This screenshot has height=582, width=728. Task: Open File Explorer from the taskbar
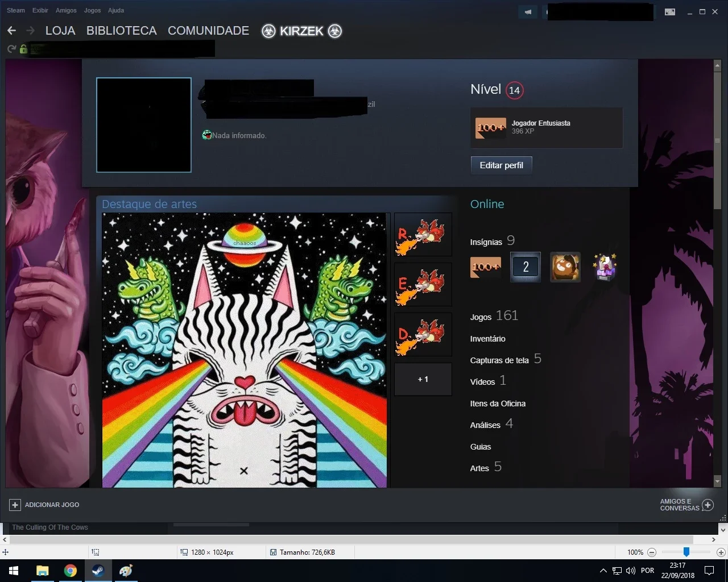[43, 571]
